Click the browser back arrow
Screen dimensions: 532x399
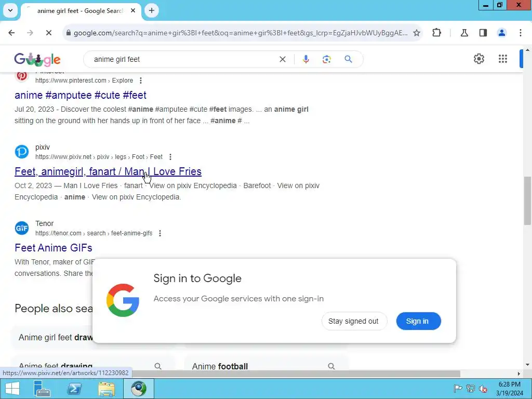(11, 33)
